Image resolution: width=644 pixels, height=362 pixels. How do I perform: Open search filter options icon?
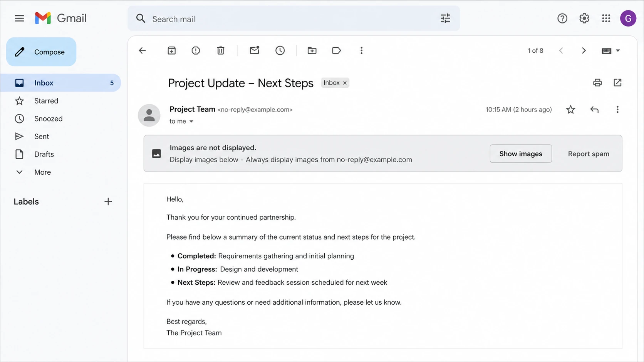click(445, 18)
